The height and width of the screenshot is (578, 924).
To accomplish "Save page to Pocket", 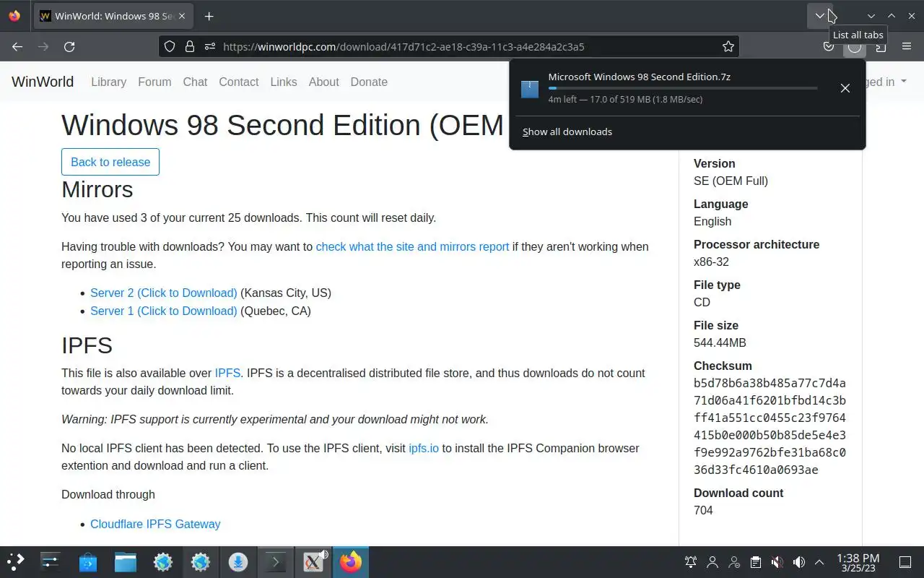I will click(829, 46).
